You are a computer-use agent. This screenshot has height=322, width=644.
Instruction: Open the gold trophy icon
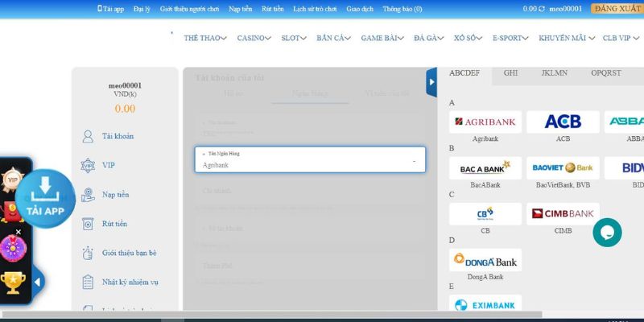tap(13, 283)
